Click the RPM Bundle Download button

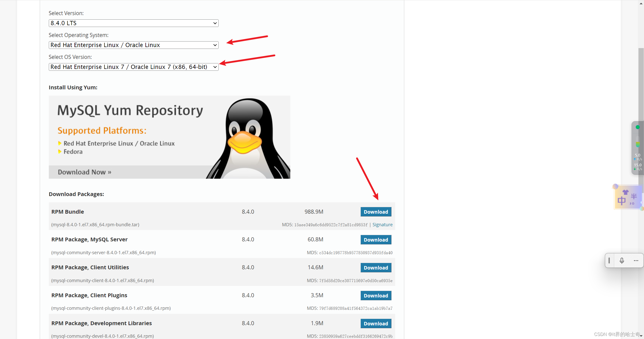point(376,212)
